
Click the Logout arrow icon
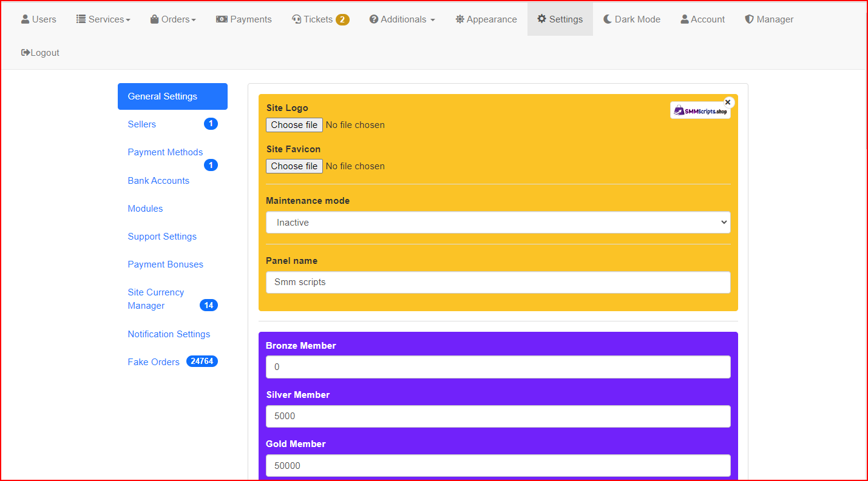click(x=25, y=53)
